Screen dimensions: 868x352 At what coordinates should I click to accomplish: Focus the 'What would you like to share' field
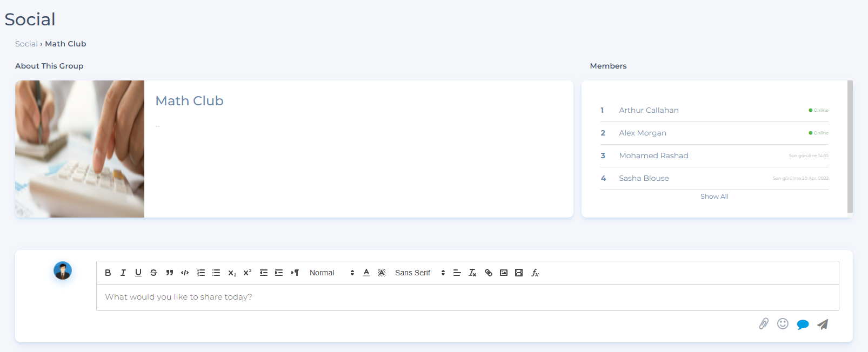(467, 297)
